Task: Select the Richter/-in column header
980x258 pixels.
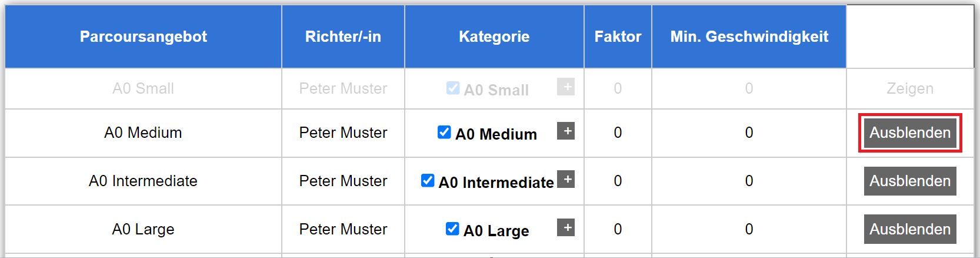Action: [x=343, y=37]
